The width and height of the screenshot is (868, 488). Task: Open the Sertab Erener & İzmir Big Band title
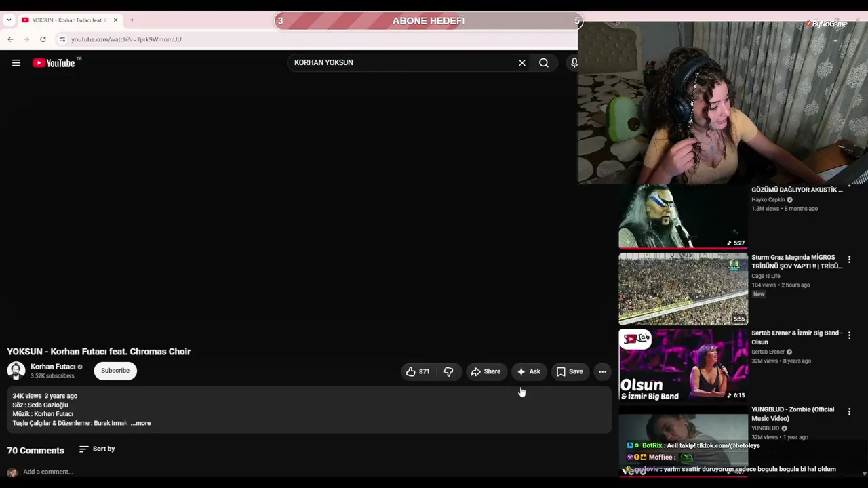tap(797, 338)
